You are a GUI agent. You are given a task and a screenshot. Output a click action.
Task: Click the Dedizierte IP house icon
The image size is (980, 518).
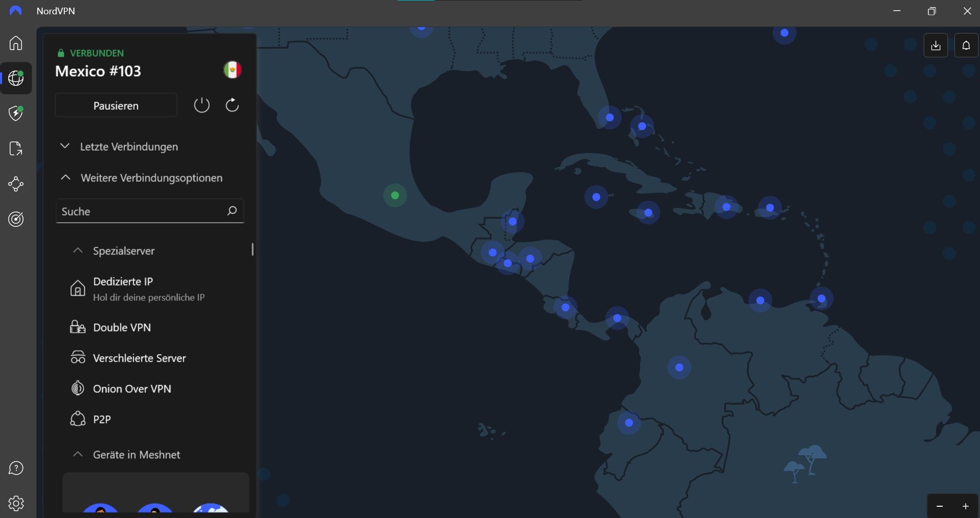(78, 288)
